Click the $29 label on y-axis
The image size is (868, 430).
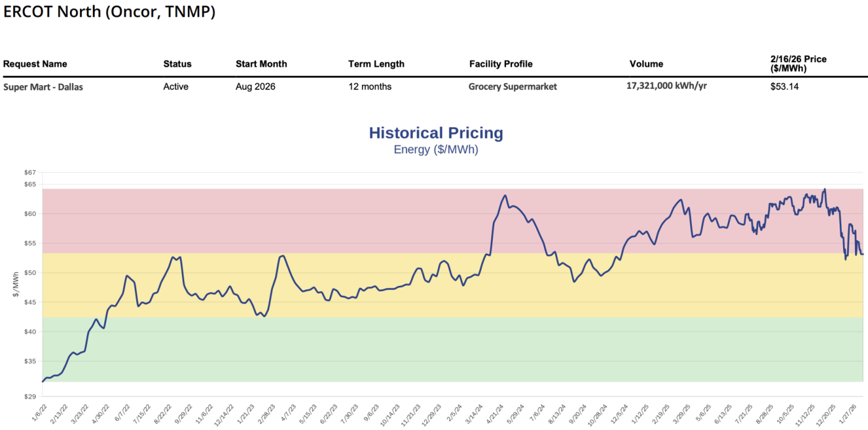coord(30,396)
